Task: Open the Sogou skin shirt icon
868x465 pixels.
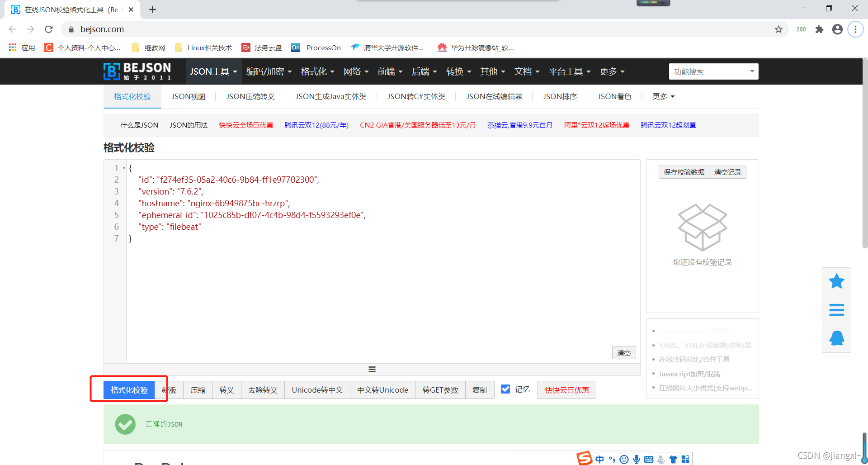Action: (x=673, y=460)
